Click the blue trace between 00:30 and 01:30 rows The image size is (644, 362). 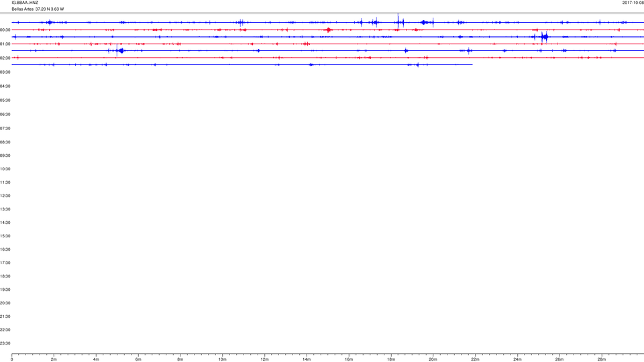pos(328,37)
